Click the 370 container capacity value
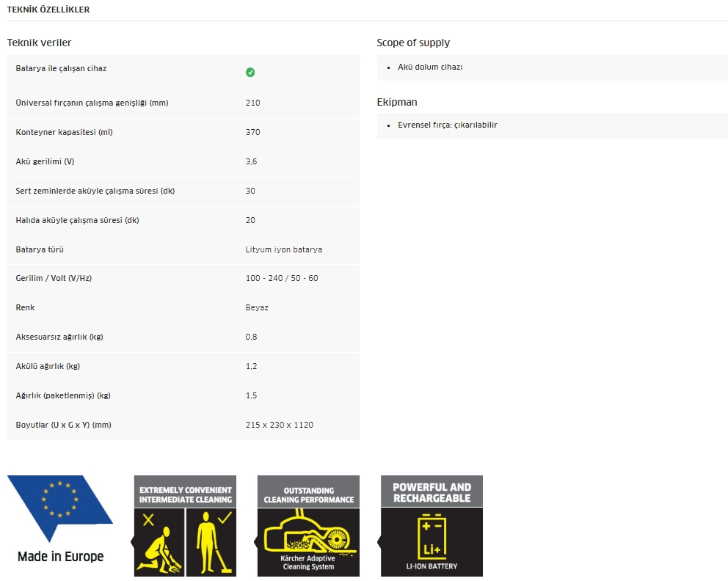The height and width of the screenshot is (581, 728). 252,132
